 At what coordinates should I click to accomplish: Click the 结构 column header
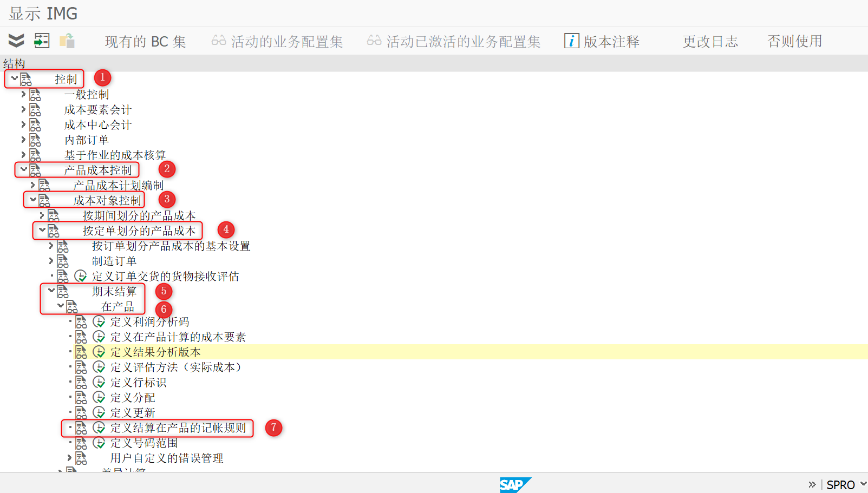pos(15,63)
